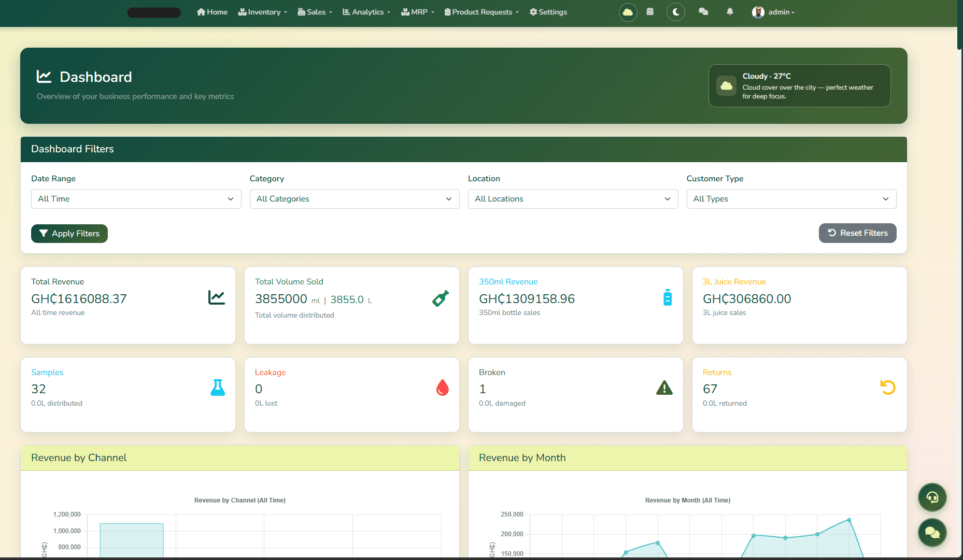The image size is (963, 560).
Task: Expand the Customer Type All Types dropdown
Action: 791,199
